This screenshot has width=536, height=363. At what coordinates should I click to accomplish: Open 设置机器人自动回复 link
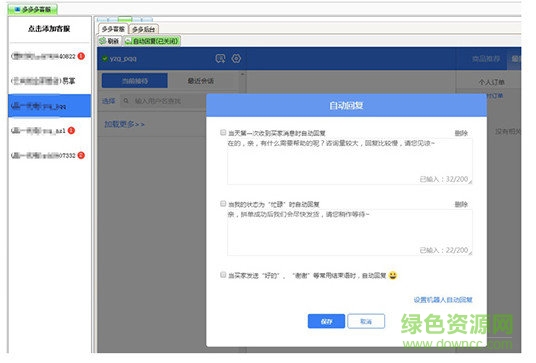pos(443,300)
